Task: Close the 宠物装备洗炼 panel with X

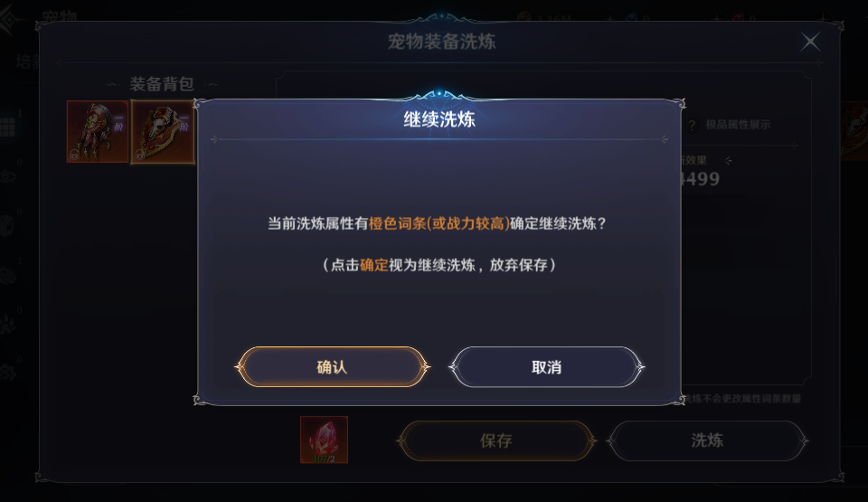Action: [810, 42]
